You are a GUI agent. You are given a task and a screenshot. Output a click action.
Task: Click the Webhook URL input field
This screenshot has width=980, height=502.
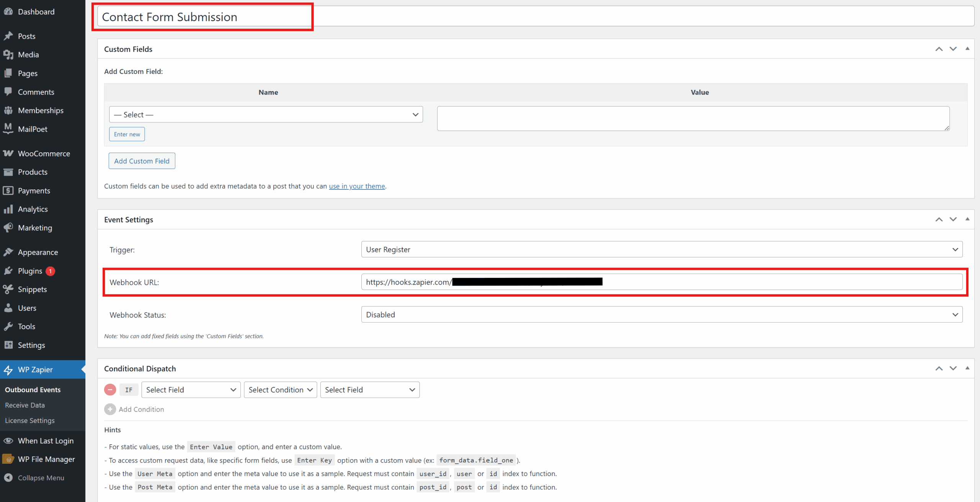tap(662, 282)
